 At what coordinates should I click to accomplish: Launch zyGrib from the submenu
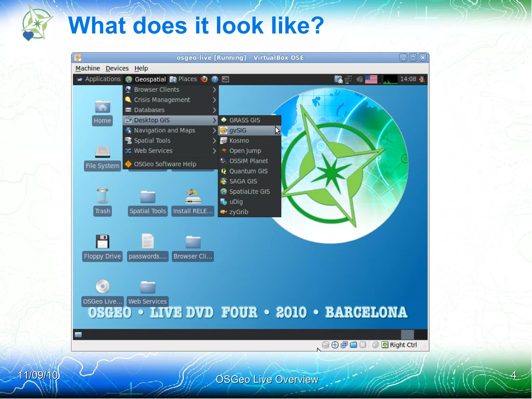click(x=250, y=212)
